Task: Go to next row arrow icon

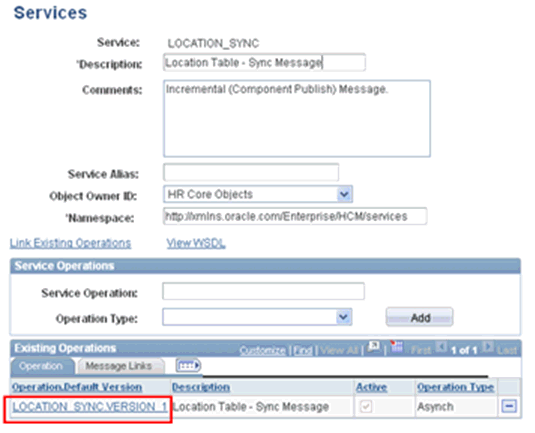Action: [488, 348]
